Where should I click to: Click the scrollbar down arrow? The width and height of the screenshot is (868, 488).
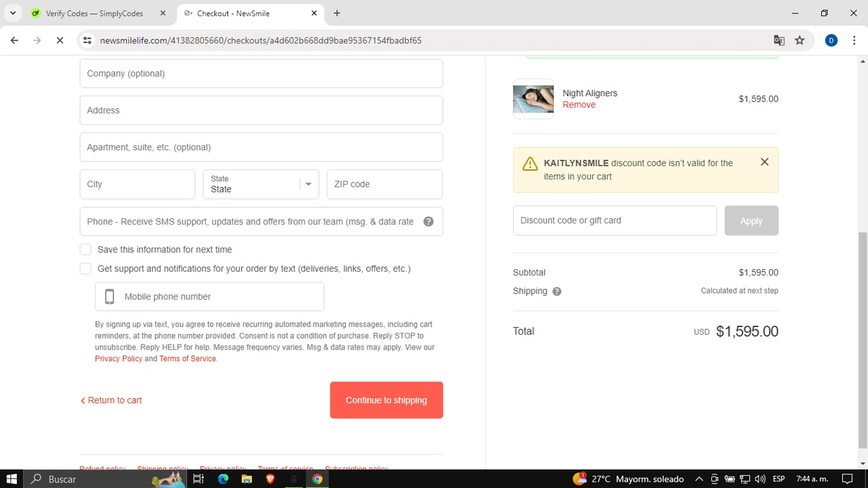(863, 464)
